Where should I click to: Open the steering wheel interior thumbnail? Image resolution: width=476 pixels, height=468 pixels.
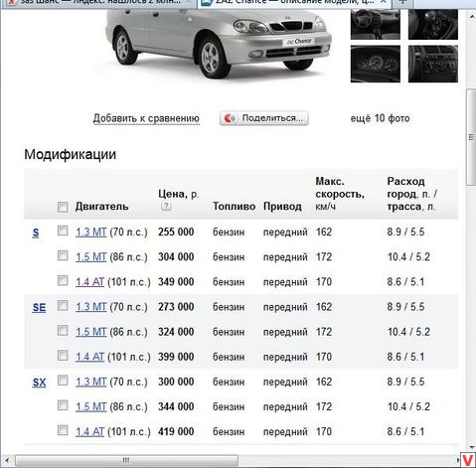[x=376, y=24]
